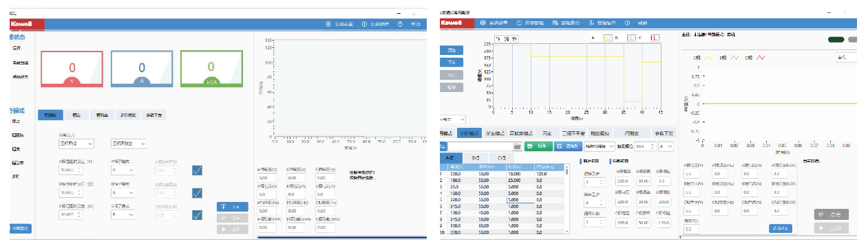This screenshot has height=248, width=868.
Task: Click the folder browse icon beside file path
Action: 517,146
